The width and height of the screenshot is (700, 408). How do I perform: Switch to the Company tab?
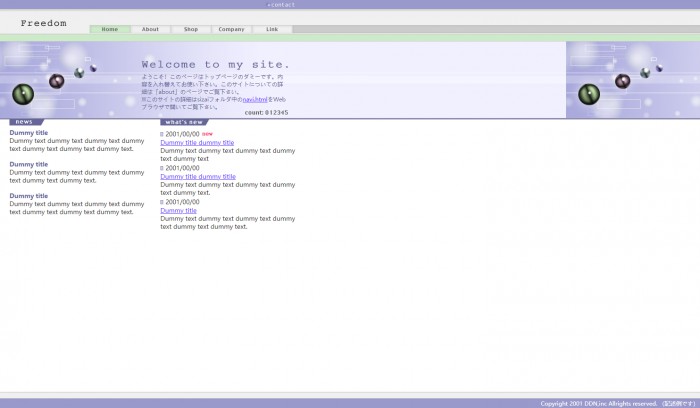tap(231, 29)
